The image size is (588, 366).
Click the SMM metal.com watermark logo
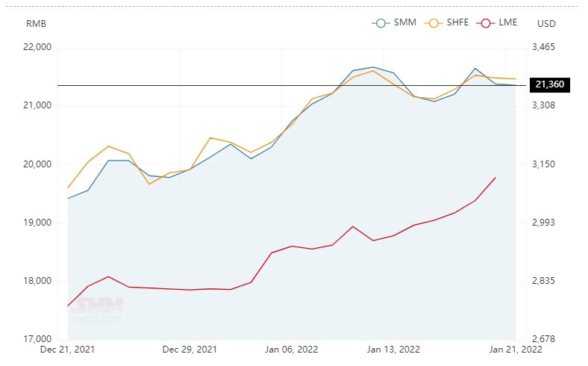(x=96, y=310)
